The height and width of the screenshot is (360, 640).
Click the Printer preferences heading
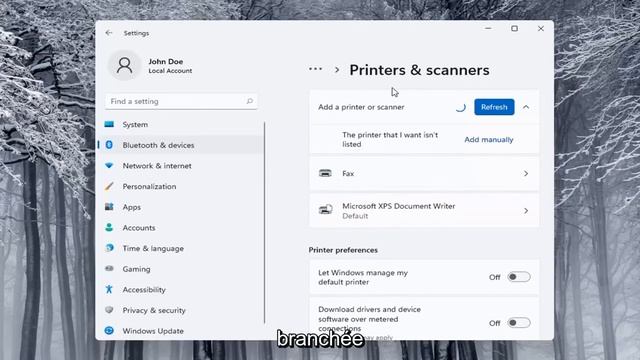coord(343,250)
